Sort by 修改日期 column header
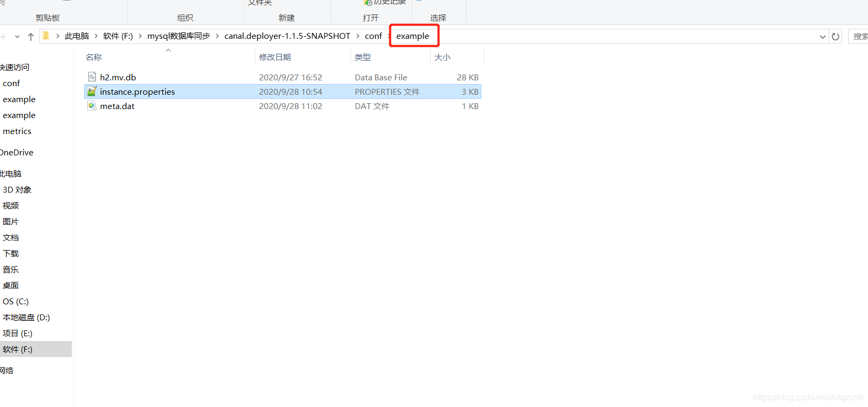This screenshot has width=868, height=407. [275, 57]
